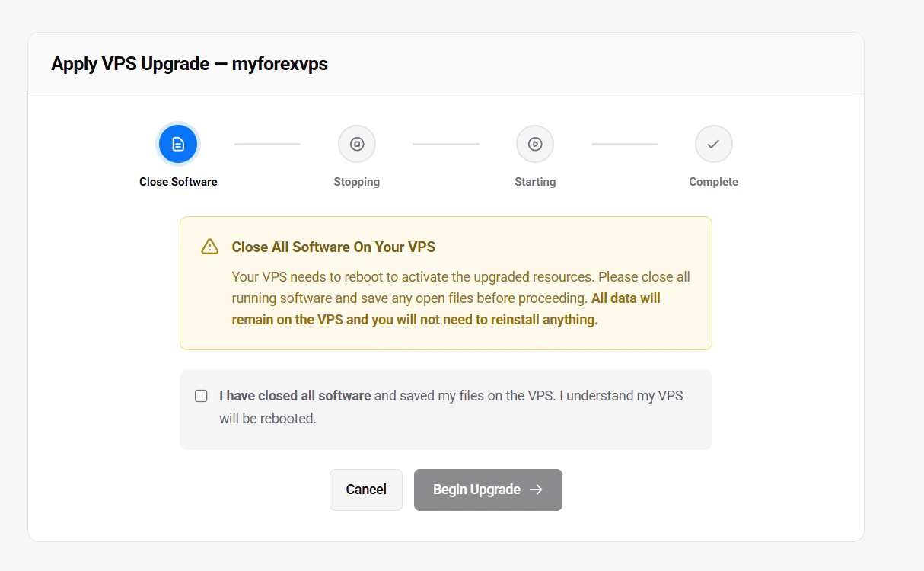Click the progress connector between Stopping and Starting
Image resolution: width=924 pixels, height=571 pixels.
pyautogui.click(x=445, y=143)
